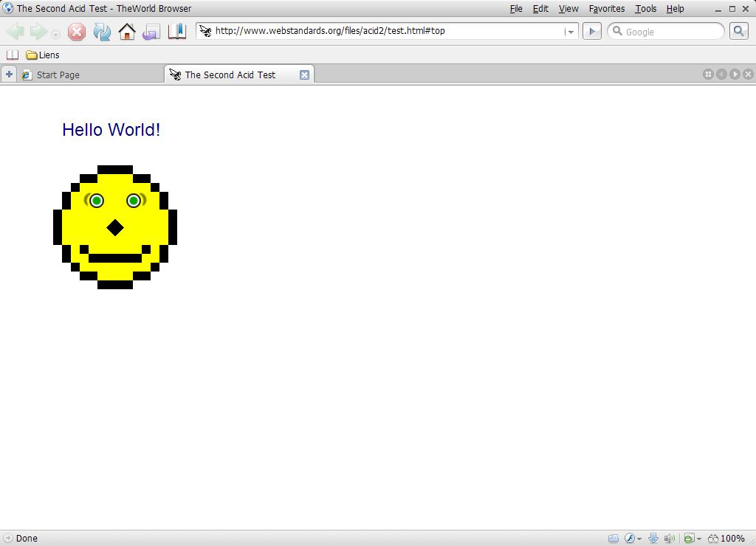Screen dimensions: 756x546
Task: Click the Hello World! heading text
Action: coord(111,130)
